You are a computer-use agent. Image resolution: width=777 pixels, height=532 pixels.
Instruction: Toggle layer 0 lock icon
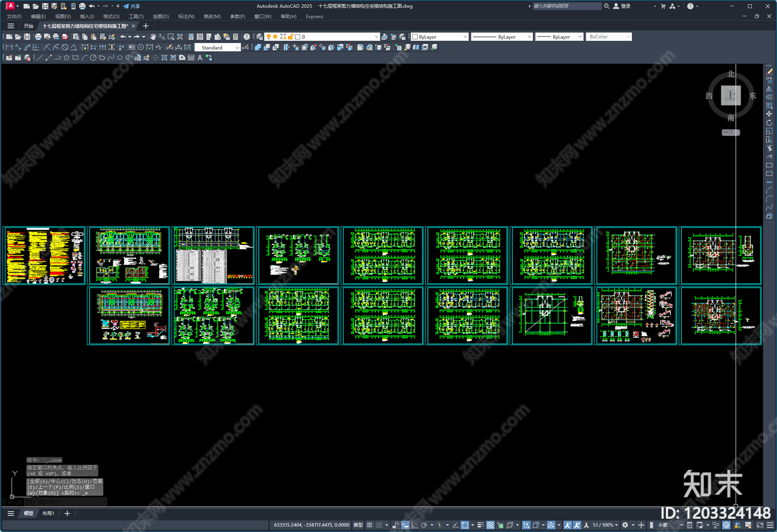point(290,37)
